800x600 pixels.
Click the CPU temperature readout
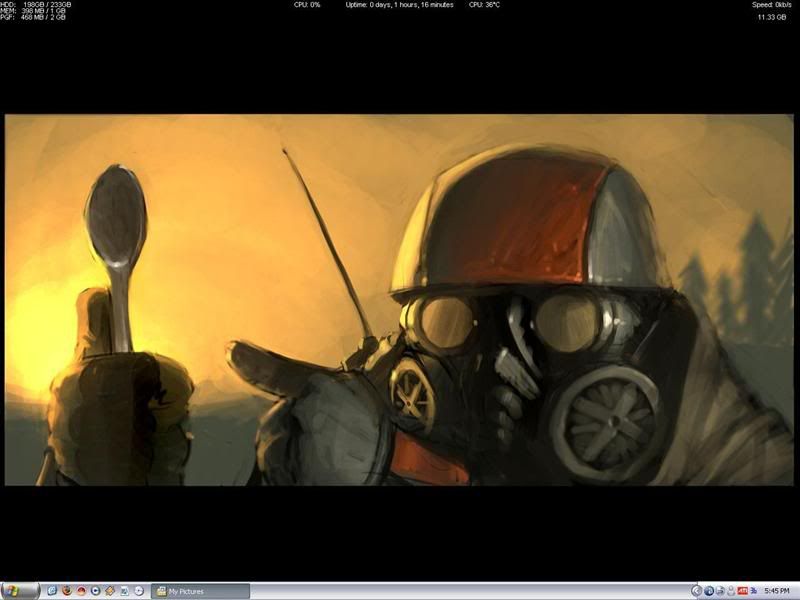coord(484,5)
